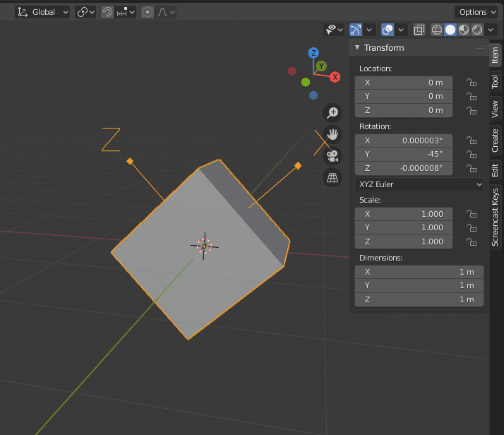Viewport: 504px width, 435px height.
Task: Open the Global transform orientation dropdown
Action: 42,12
